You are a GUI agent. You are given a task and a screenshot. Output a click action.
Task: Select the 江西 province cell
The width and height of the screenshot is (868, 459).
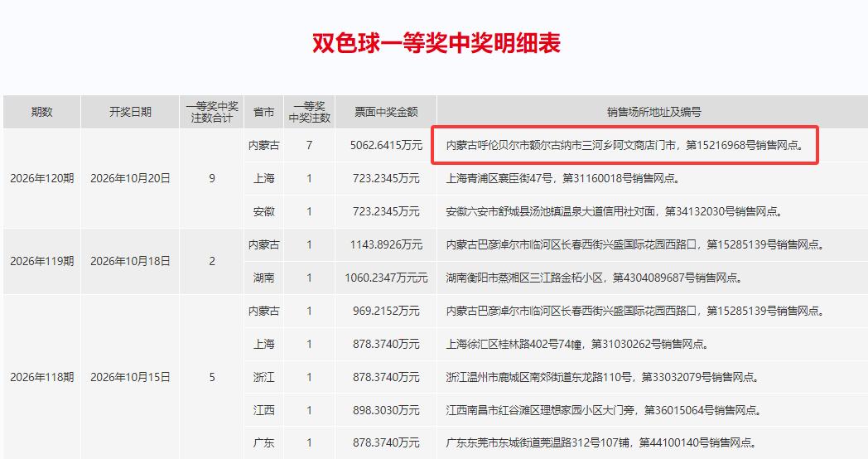(x=263, y=410)
